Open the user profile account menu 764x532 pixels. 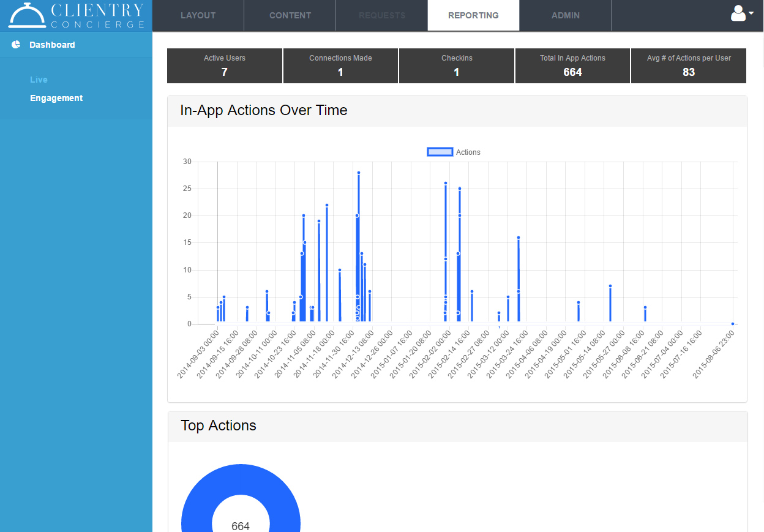tap(741, 13)
